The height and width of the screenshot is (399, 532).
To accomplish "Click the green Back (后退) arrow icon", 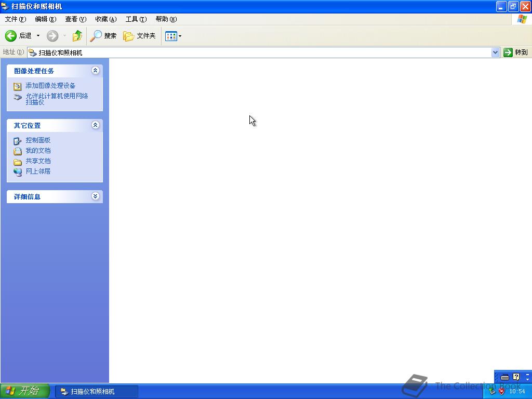I will pos(10,36).
